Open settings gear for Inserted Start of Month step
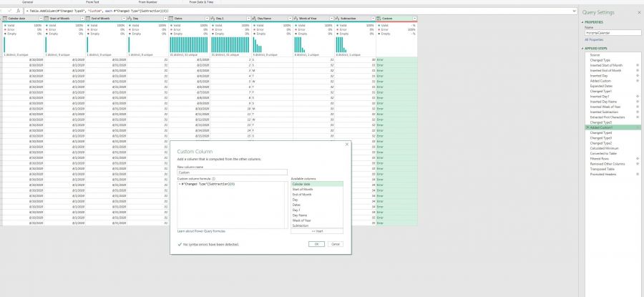 [x=638, y=65]
